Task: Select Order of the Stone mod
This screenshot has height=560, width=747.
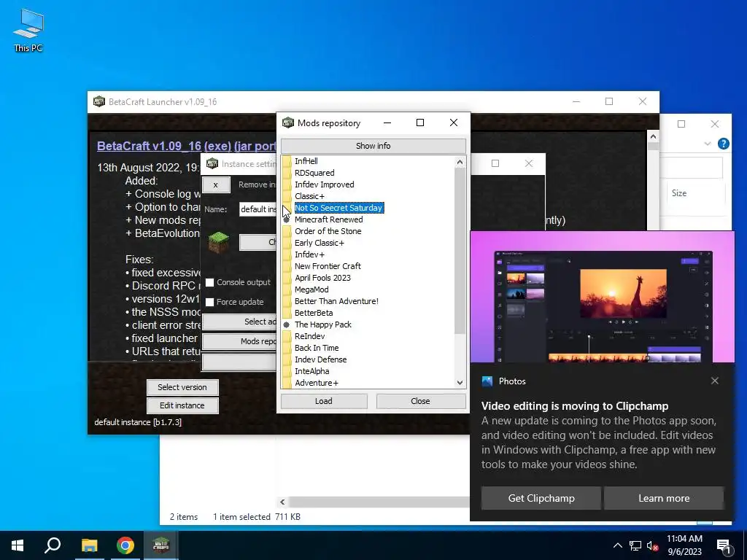Action: tap(328, 231)
